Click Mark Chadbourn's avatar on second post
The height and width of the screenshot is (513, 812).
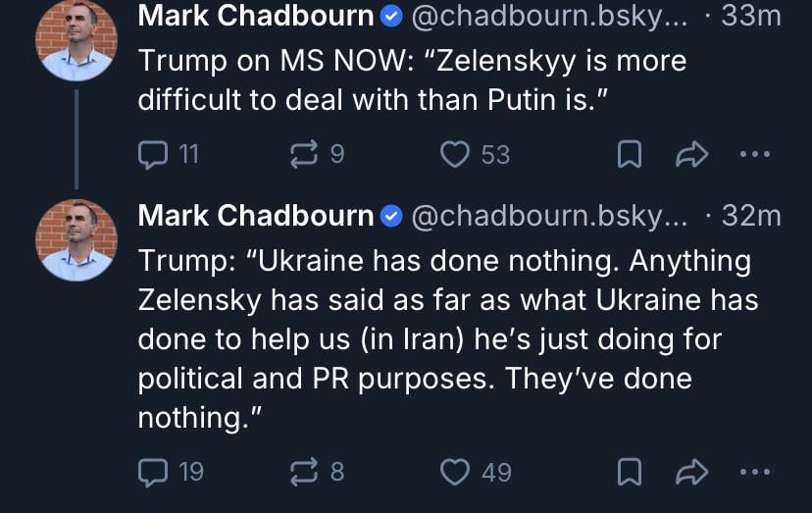(76, 239)
